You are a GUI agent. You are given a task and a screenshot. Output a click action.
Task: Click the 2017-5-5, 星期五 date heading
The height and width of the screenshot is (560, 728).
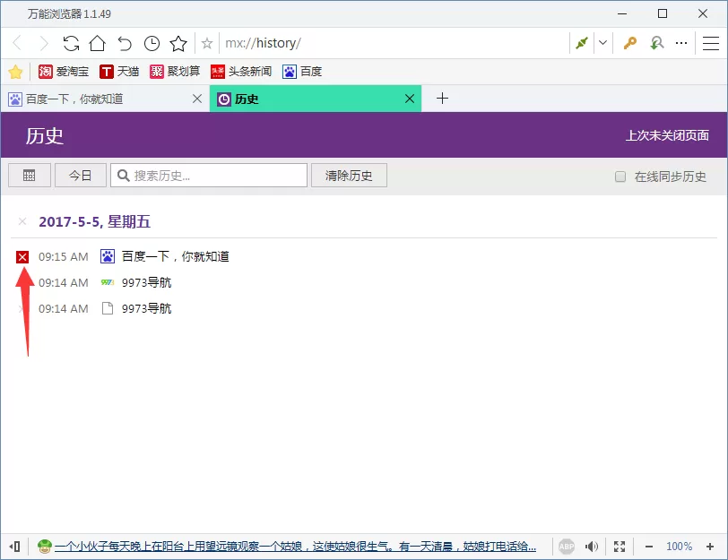coord(95,222)
